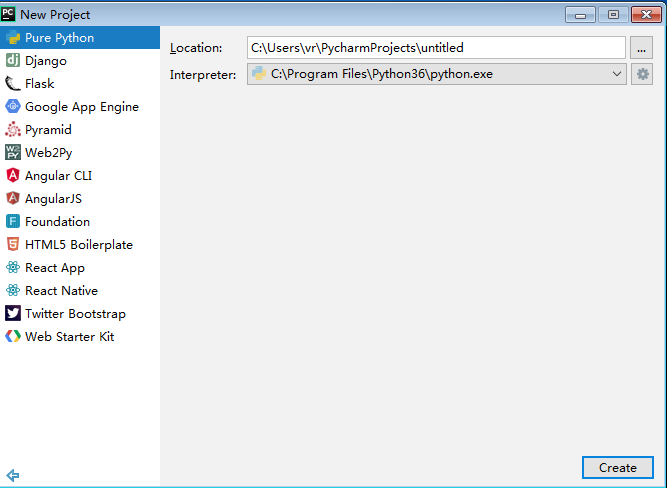
Task: Click the HTML5 Boilerplate shield icon
Action: pos(13,245)
